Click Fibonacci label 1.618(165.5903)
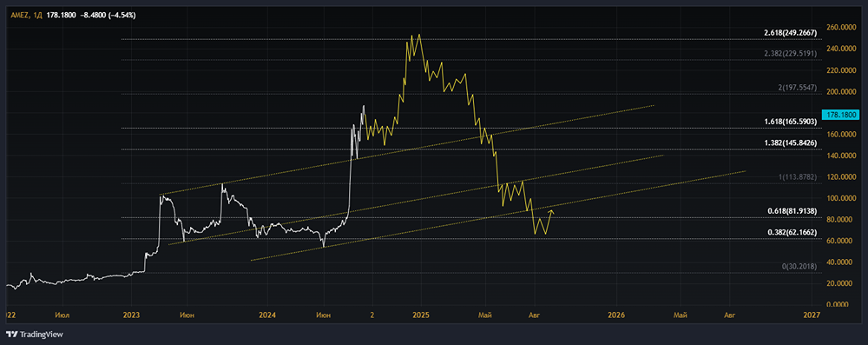 coord(790,122)
